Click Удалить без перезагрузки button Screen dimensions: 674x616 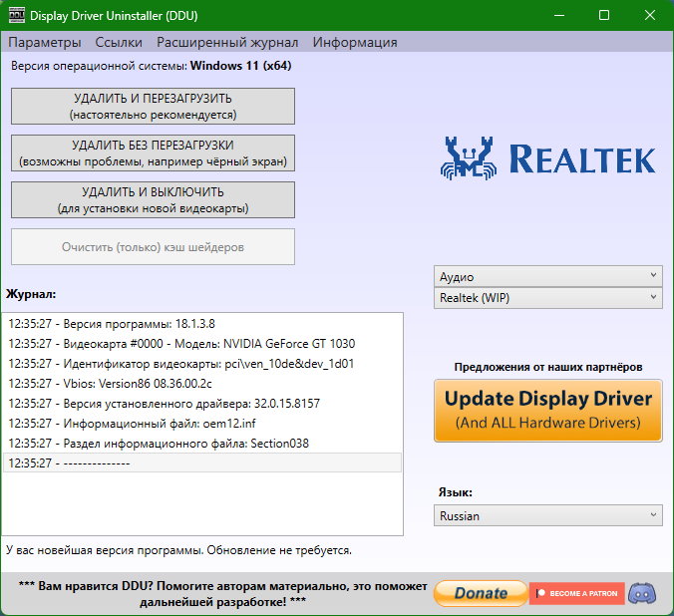[x=153, y=154]
